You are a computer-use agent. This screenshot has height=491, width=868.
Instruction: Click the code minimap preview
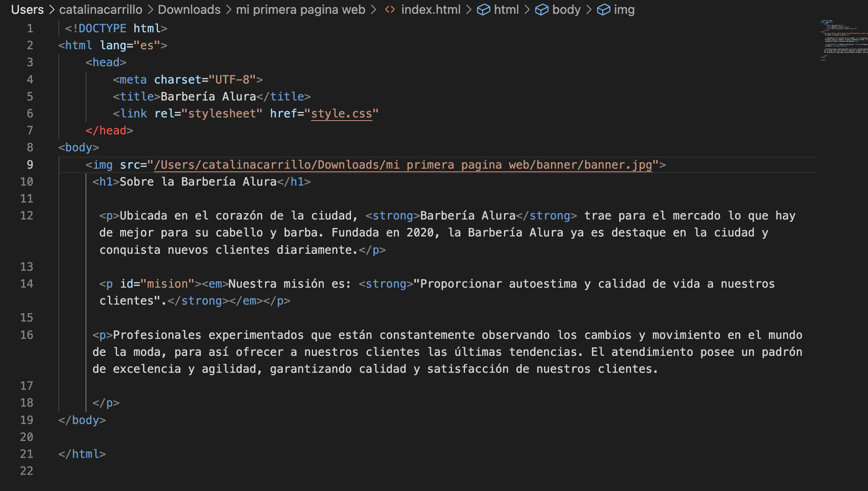pyautogui.click(x=844, y=40)
